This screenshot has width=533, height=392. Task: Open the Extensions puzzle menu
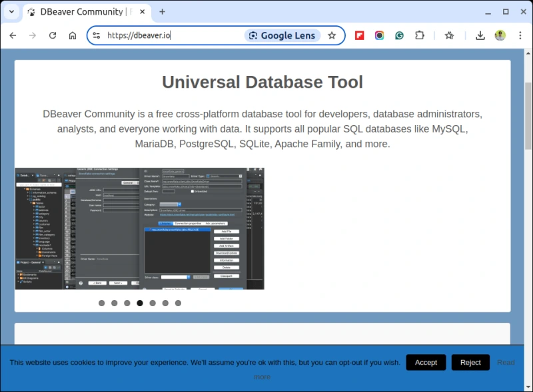[x=420, y=35]
